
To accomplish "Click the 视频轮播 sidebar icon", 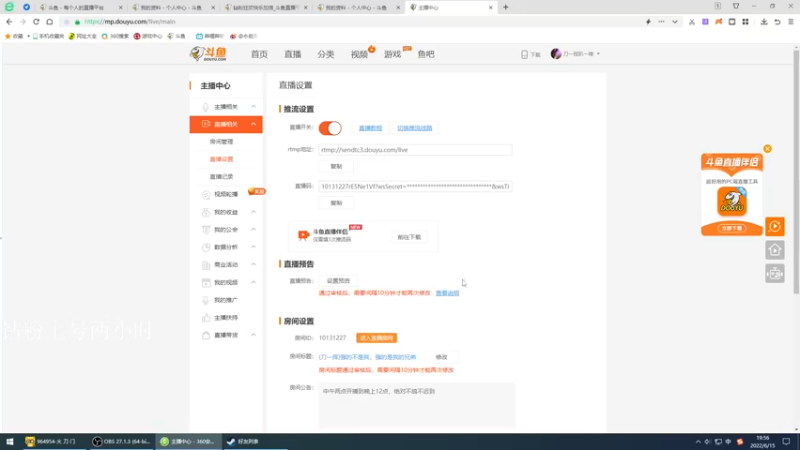I will tap(206, 194).
